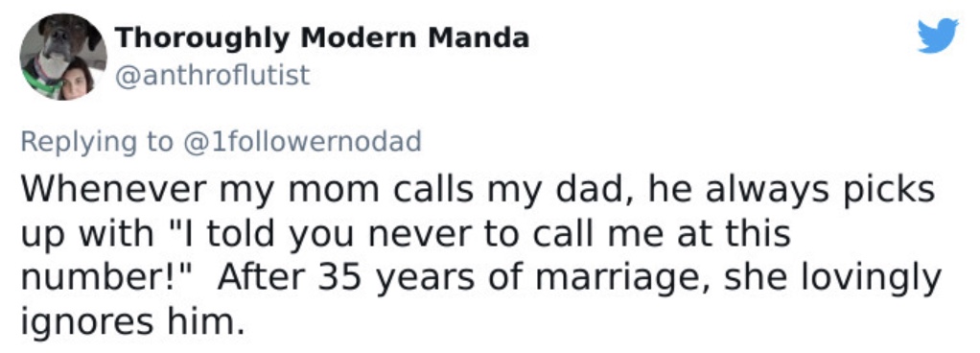Click the quoted "I told you never"

point(326,234)
